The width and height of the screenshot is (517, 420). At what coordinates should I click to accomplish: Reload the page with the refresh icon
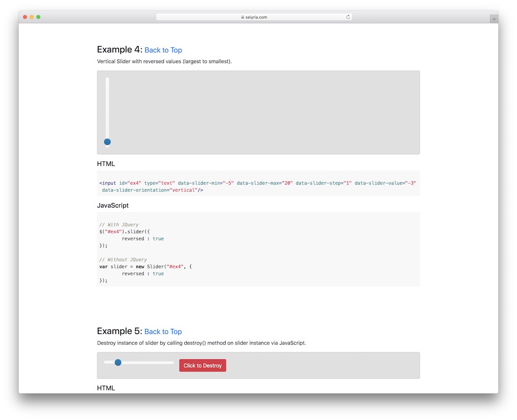tap(348, 17)
